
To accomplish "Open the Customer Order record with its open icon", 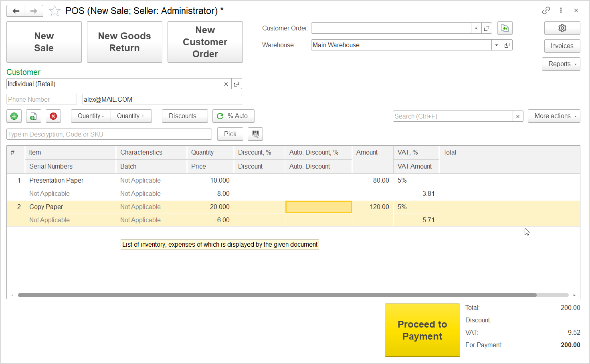I will [487, 28].
